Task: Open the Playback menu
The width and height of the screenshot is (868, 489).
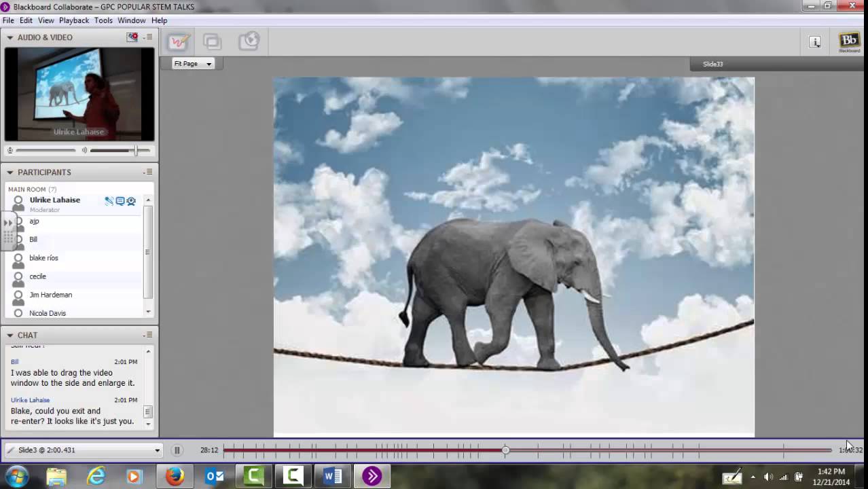Action: [x=74, y=20]
